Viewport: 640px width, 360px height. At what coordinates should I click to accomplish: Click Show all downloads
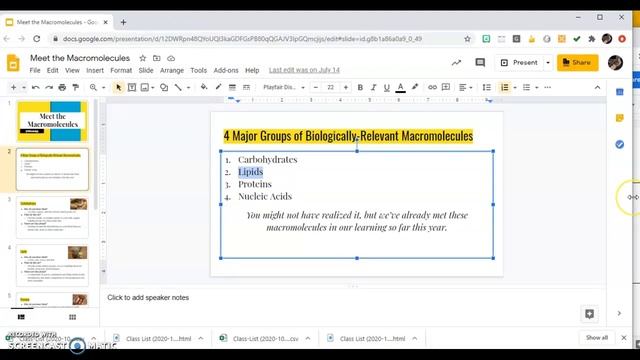(597, 338)
